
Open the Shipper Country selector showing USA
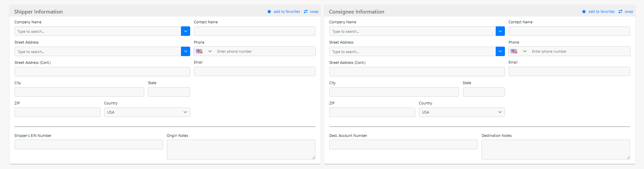click(x=147, y=112)
